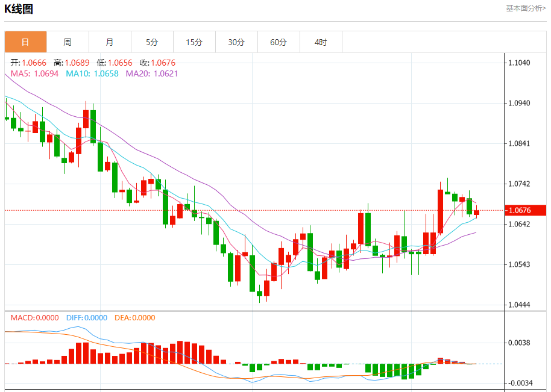Open the 4时 interval tab
This screenshot has width=551, height=392.
point(321,42)
